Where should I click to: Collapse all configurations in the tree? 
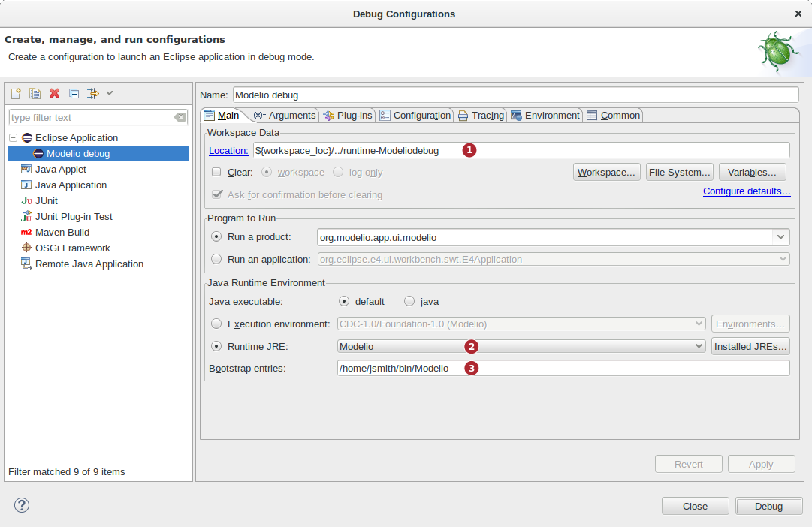74,93
